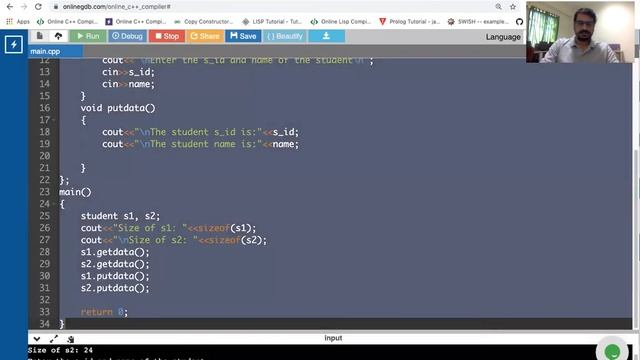This screenshot has height=360, width=640.
Task: Share the code
Action: point(205,36)
